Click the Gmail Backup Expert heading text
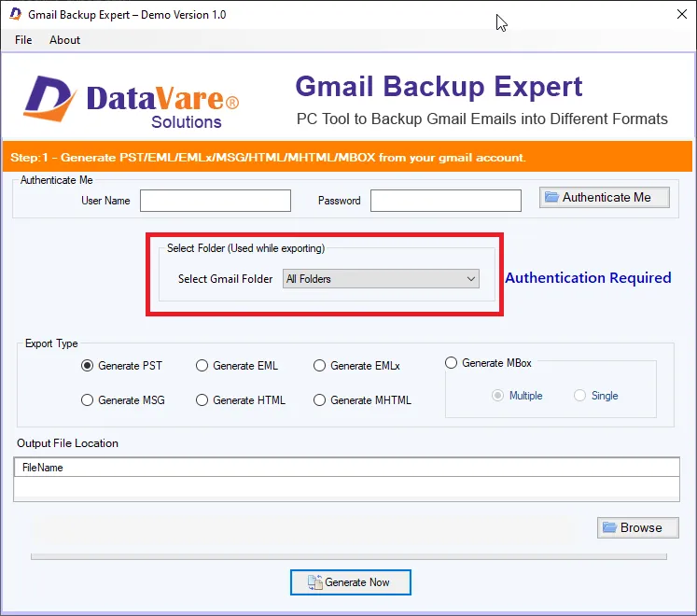697x616 pixels. pyautogui.click(x=439, y=86)
